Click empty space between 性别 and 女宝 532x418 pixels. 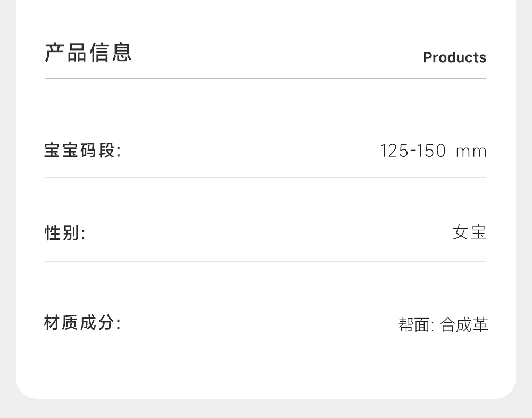click(x=266, y=233)
